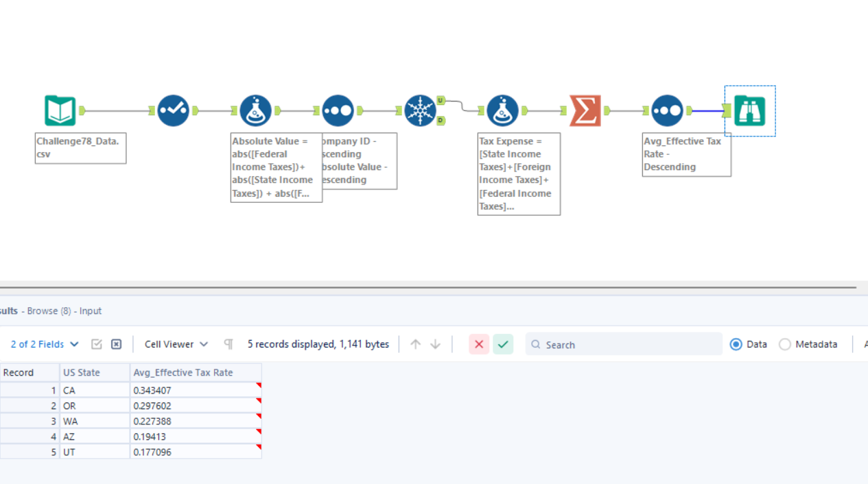Click the Unique tool snowflake icon
Viewport: 868px width, 484px height.
[x=419, y=111]
